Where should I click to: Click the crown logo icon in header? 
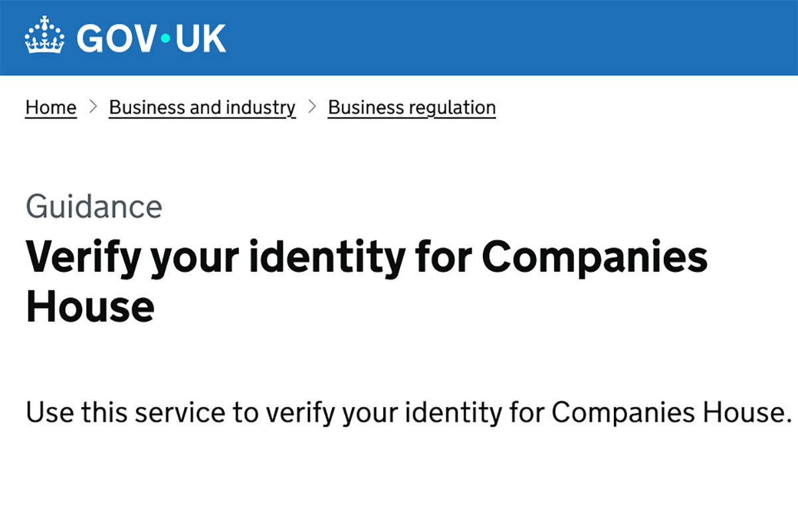(x=45, y=36)
